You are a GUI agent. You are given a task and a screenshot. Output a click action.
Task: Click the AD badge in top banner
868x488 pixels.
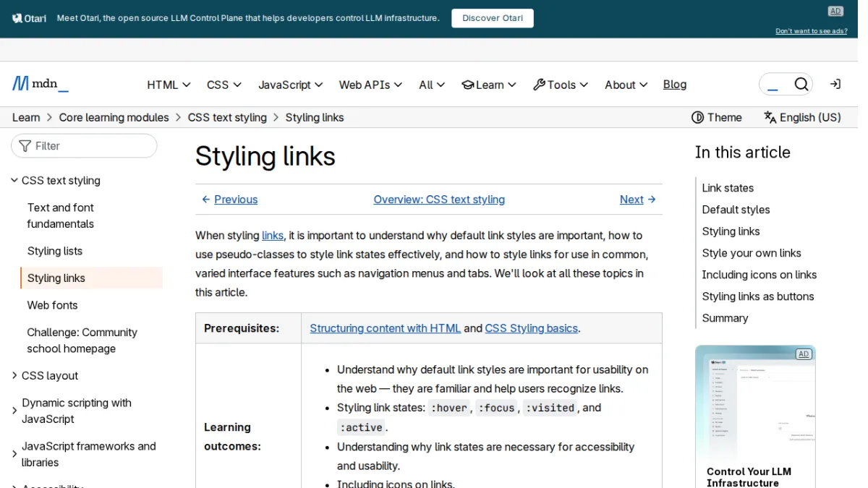click(x=835, y=11)
